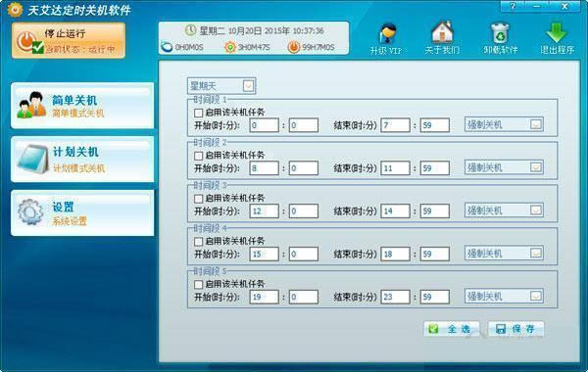Switch to 计划关机 mode

tap(82, 160)
